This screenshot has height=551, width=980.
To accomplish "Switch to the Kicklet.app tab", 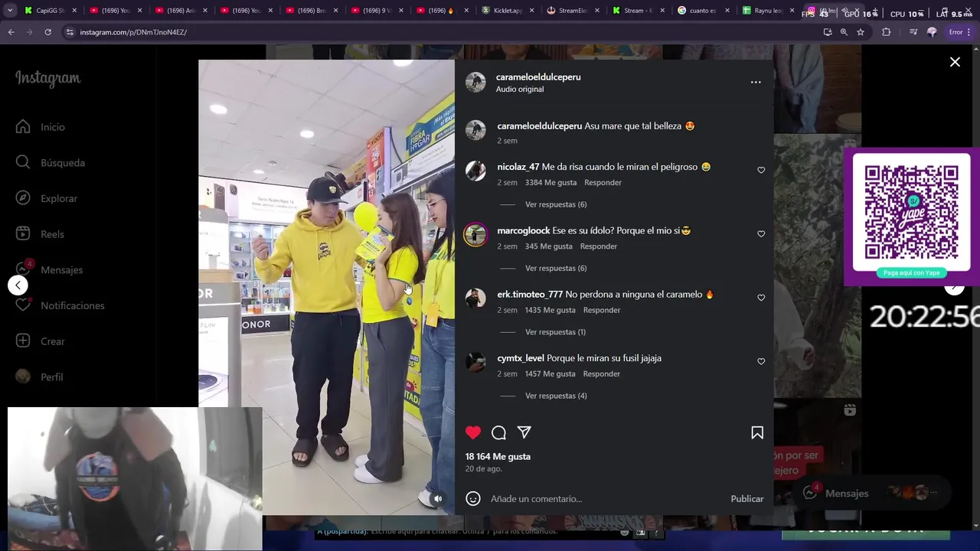I will [507, 11].
